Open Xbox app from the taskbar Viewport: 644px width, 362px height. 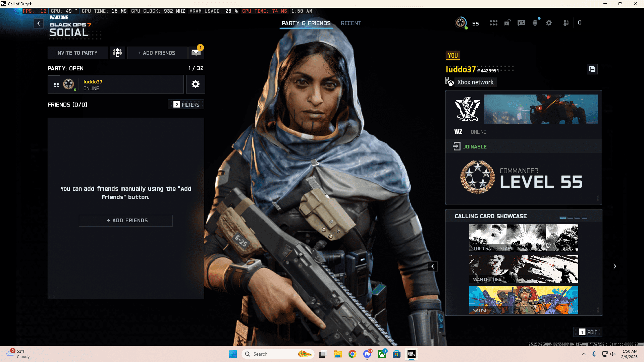(x=382, y=354)
